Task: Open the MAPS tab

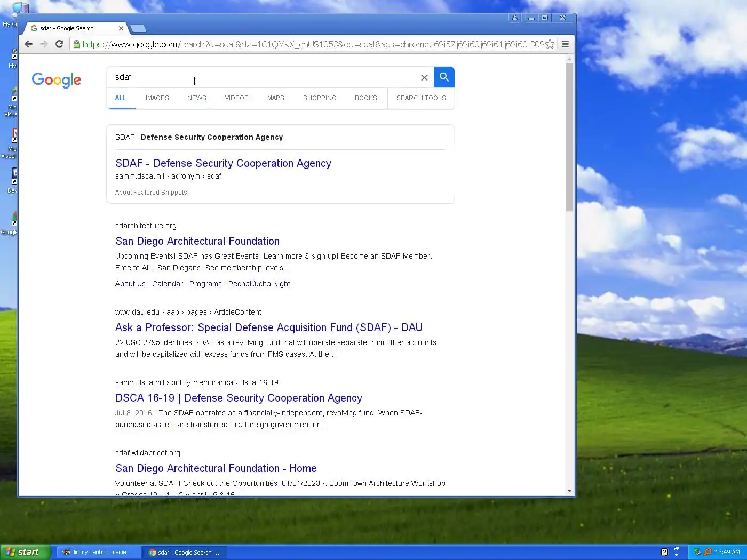Action: [276, 98]
